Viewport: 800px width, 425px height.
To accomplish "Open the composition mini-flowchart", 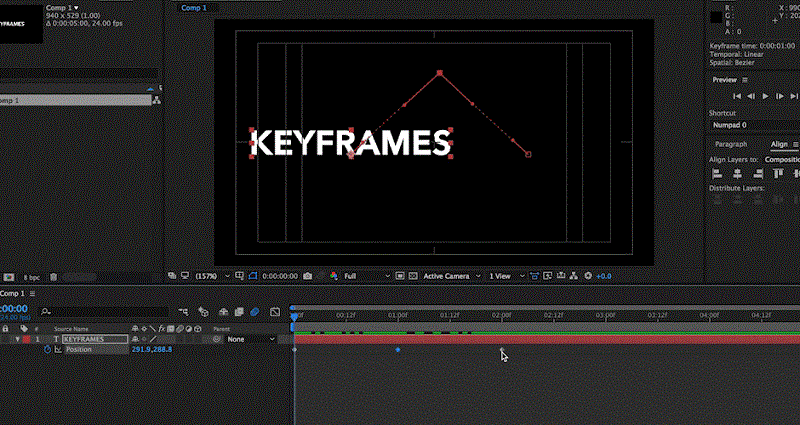I will [x=183, y=311].
